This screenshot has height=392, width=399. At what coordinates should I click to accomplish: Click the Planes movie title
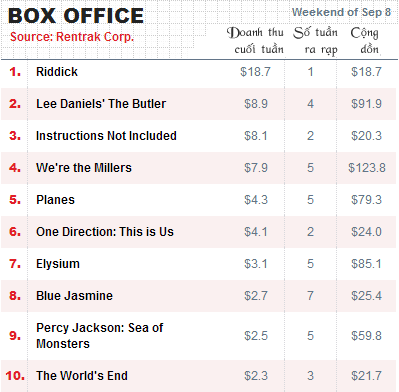point(55,200)
